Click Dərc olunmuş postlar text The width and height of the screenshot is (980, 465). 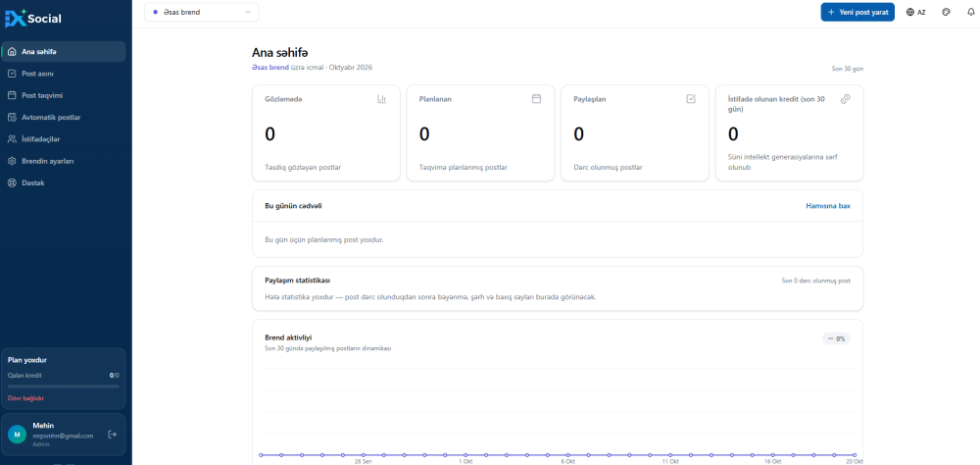[x=609, y=167]
